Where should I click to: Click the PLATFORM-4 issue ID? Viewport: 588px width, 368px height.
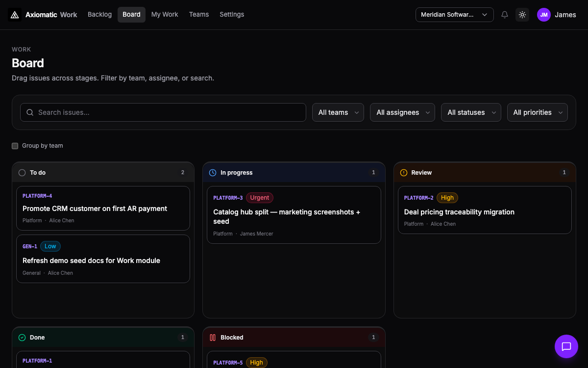(37, 196)
